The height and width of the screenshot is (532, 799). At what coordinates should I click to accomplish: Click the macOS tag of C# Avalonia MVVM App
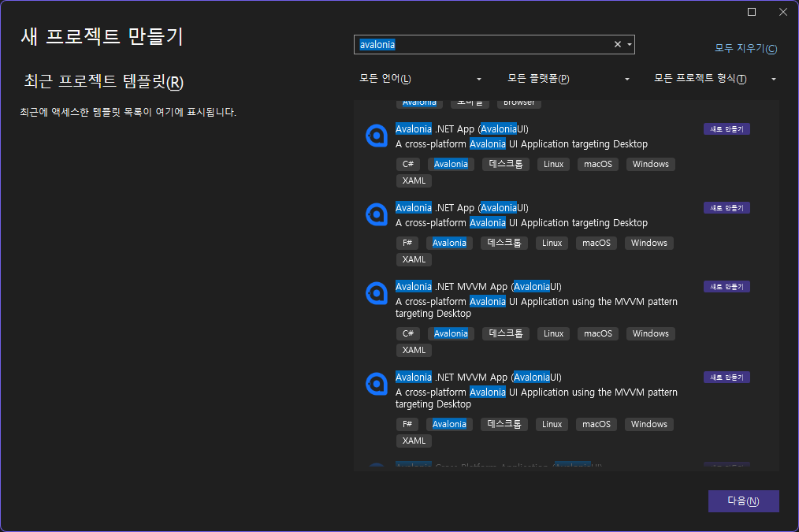(x=598, y=333)
